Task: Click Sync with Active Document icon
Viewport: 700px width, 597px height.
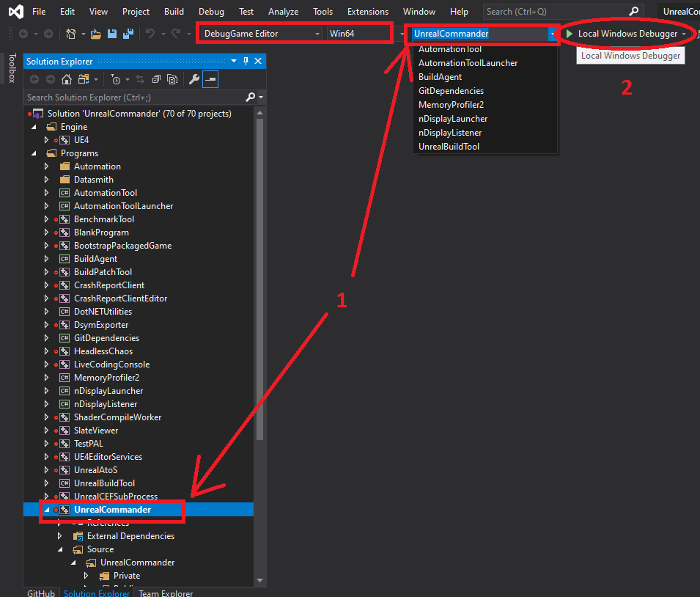Action: point(140,79)
